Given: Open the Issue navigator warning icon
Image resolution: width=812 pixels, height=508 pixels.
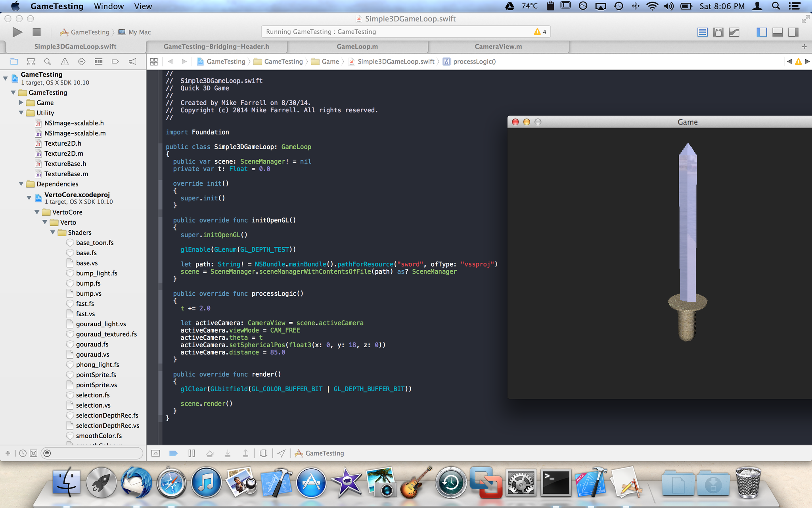Looking at the screenshot, I should coord(65,62).
